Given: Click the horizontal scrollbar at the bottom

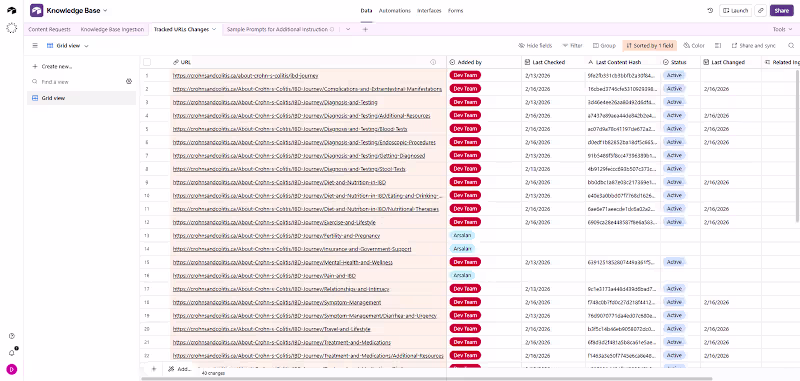Looking at the screenshot, I should (x=426, y=379).
